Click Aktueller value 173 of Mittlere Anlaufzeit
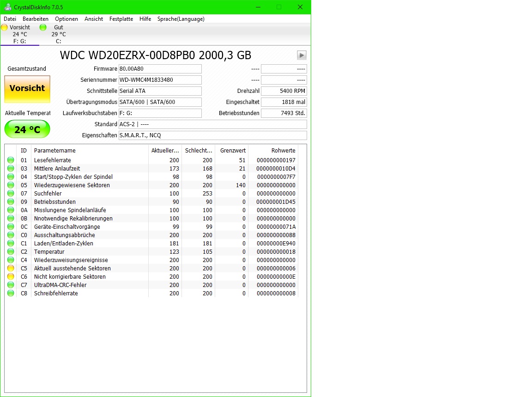This screenshot has height=397, width=532. [174, 168]
